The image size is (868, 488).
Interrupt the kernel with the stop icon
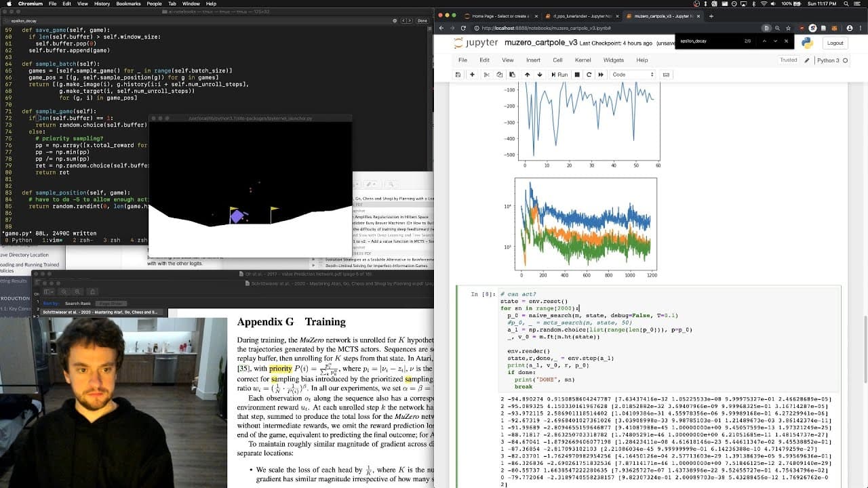[577, 75]
